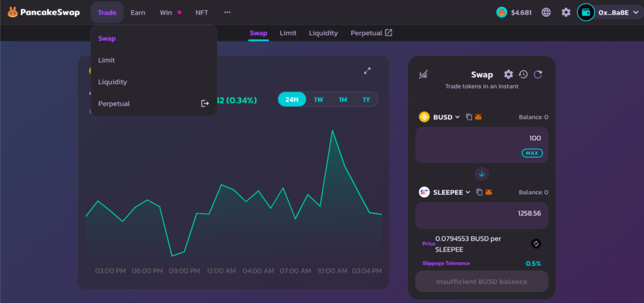Open recent transactions history icon
The width and height of the screenshot is (644, 303).
(x=523, y=74)
